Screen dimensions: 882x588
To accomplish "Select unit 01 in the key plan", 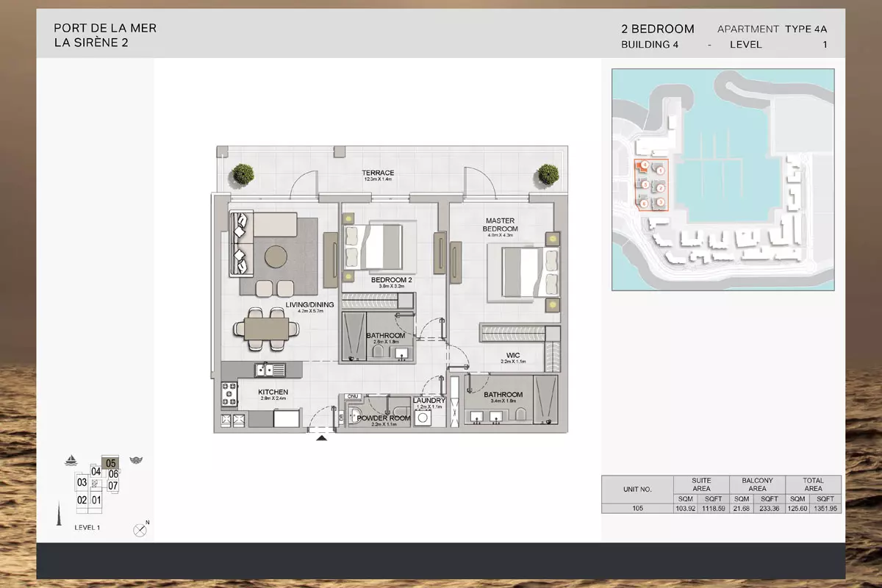I will (x=96, y=500).
